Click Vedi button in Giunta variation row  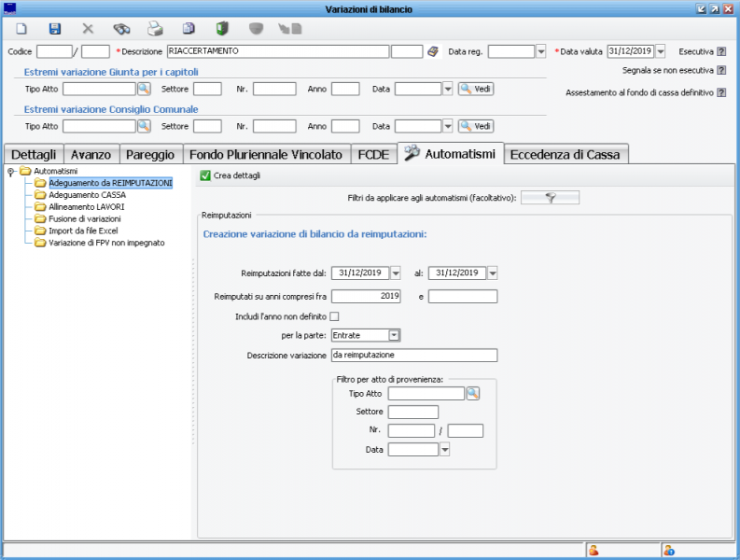pos(475,89)
